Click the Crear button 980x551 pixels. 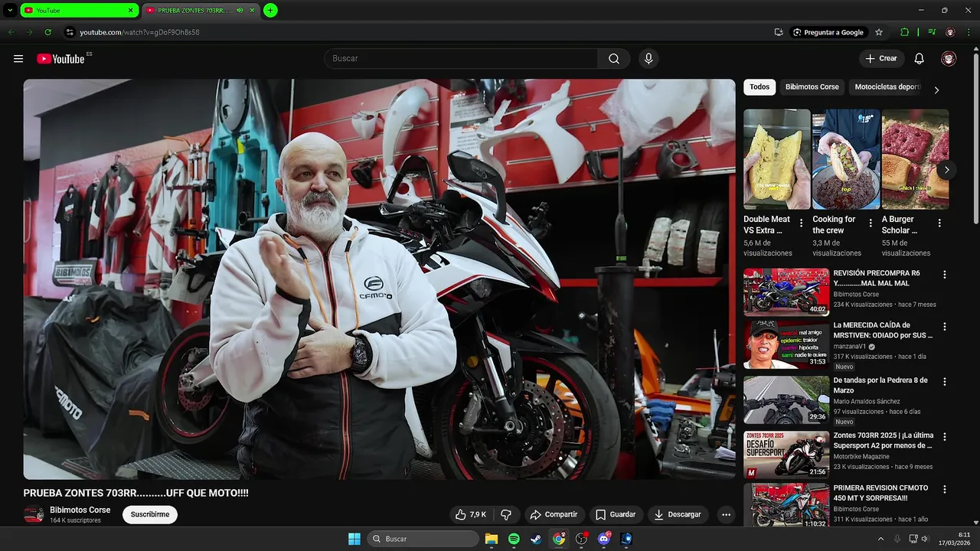881,59
